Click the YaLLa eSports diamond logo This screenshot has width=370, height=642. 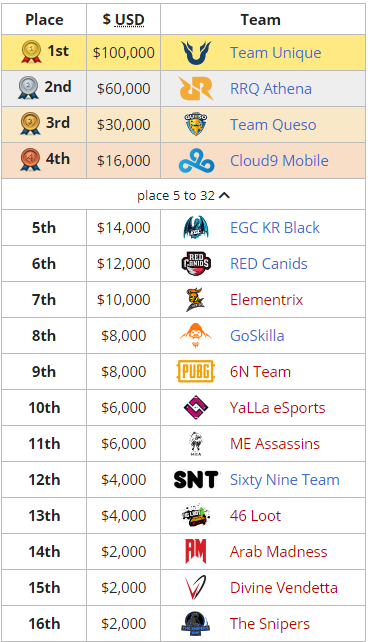(x=196, y=407)
